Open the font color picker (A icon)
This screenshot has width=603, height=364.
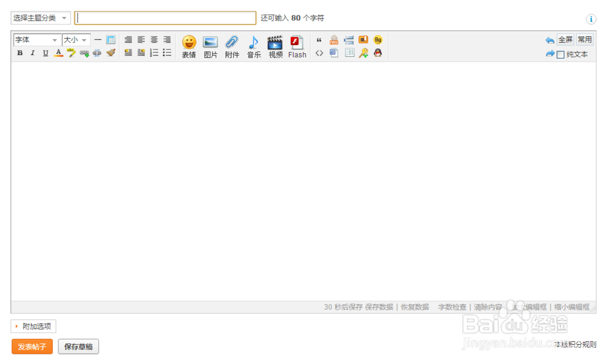[x=58, y=53]
